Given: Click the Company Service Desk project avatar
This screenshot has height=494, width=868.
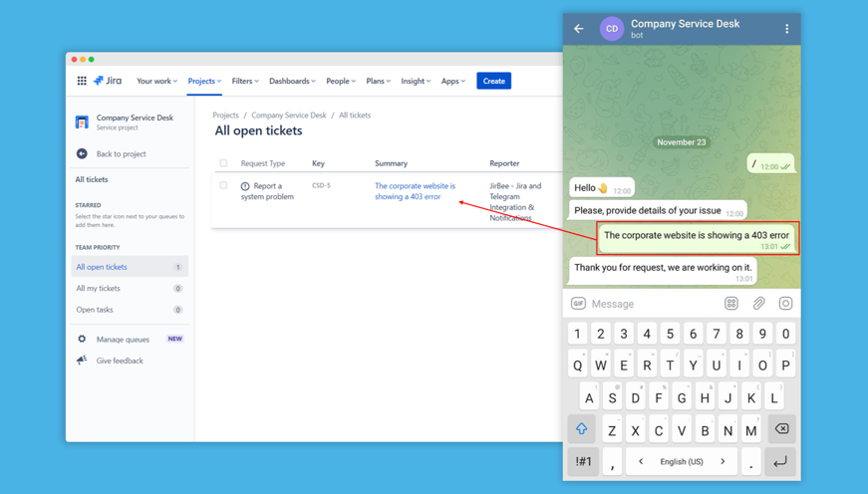Looking at the screenshot, I should (82, 122).
